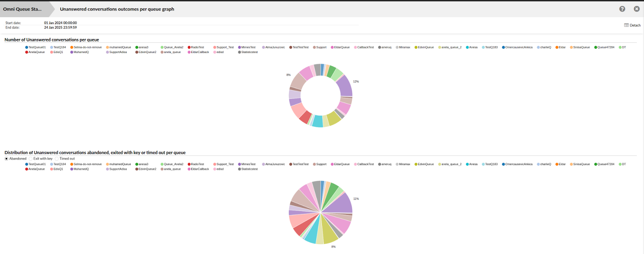
Task: Toggle ameruq in the donut chart legend
Action: [x=384, y=47]
